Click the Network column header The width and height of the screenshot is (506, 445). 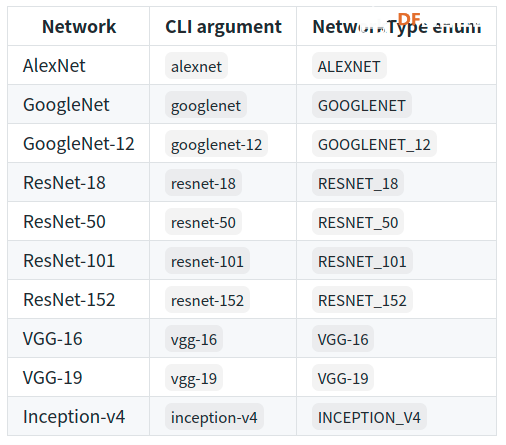pos(79,27)
